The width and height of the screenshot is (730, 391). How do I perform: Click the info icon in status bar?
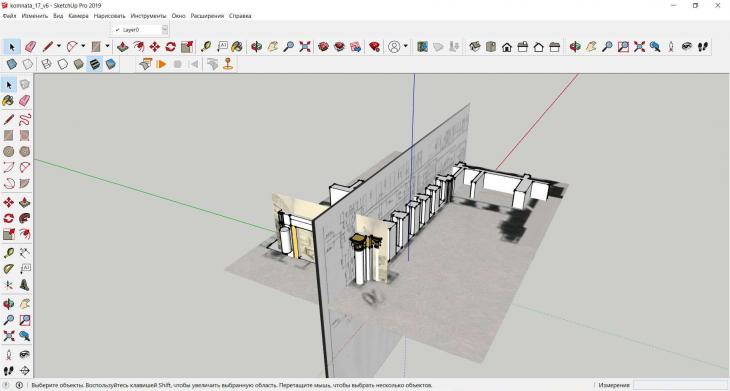(20, 385)
